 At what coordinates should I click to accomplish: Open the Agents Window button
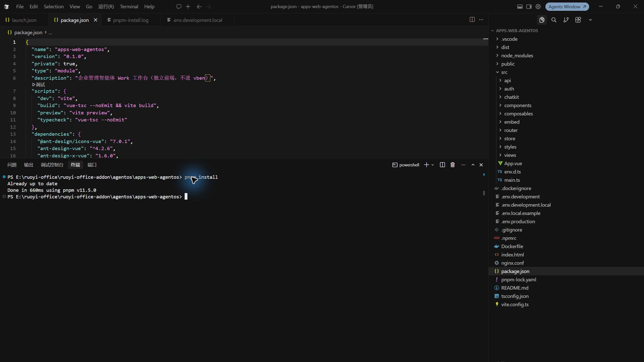pyautogui.click(x=567, y=6)
